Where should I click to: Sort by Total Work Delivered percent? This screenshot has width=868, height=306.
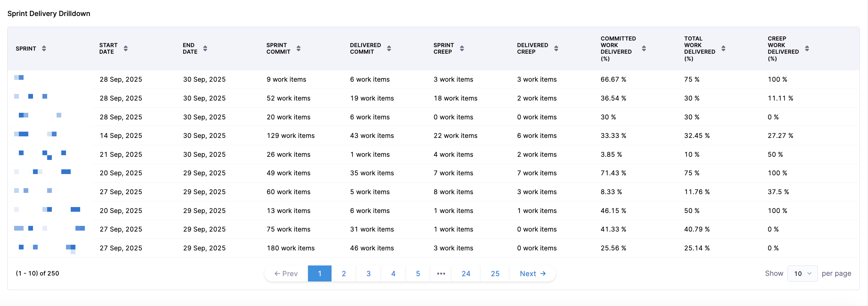coord(723,48)
